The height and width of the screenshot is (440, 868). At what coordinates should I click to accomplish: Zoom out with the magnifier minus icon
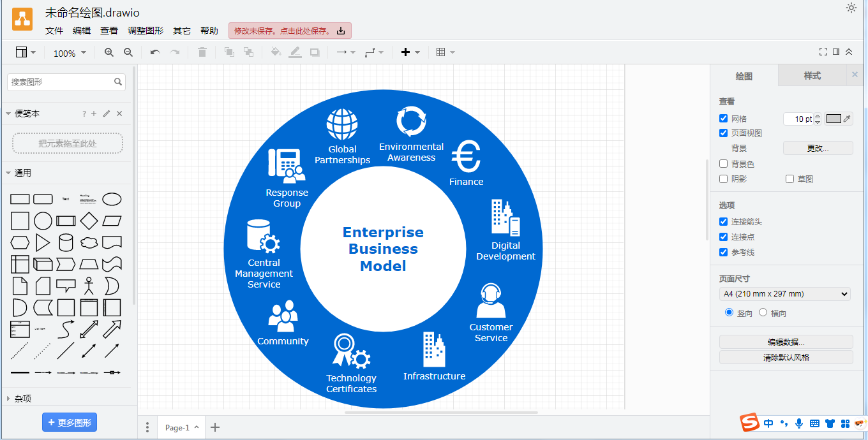(x=128, y=53)
